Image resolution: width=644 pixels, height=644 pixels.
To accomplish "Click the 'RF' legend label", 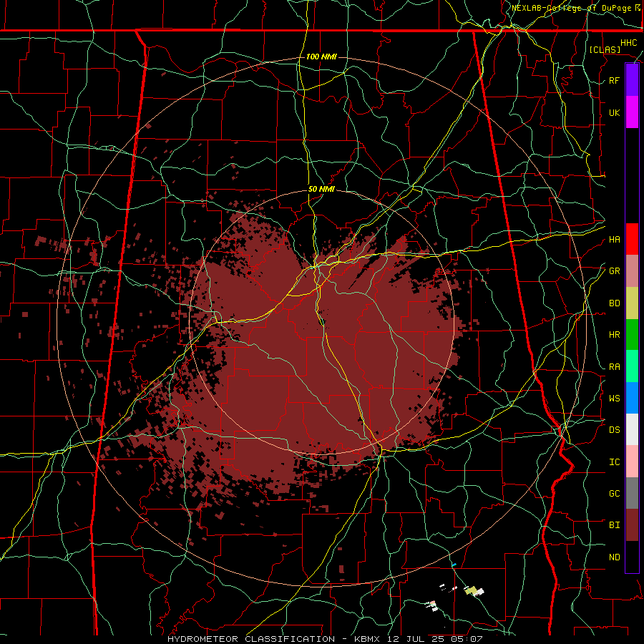I will click(x=614, y=80).
